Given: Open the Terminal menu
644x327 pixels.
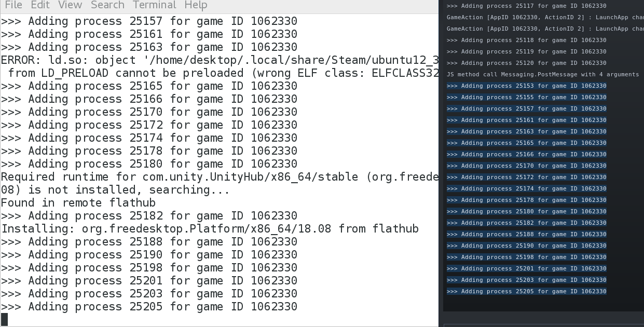Looking at the screenshot, I should pyautogui.click(x=154, y=5).
